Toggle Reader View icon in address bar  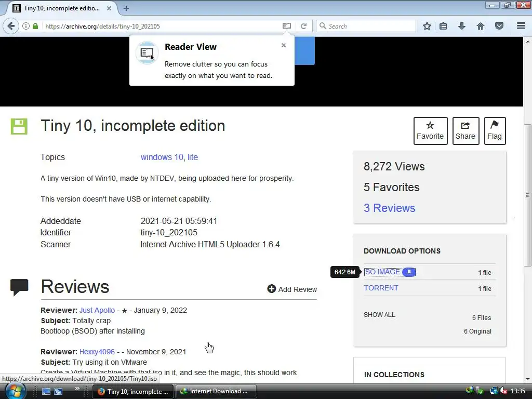click(x=287, y=26)
